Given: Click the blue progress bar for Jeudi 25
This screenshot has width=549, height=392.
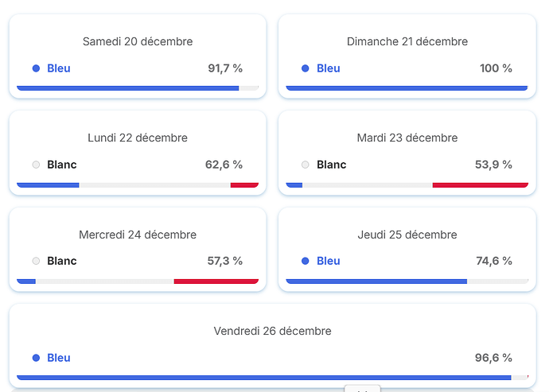Looking at the screenshot, I should coord(376,281).
